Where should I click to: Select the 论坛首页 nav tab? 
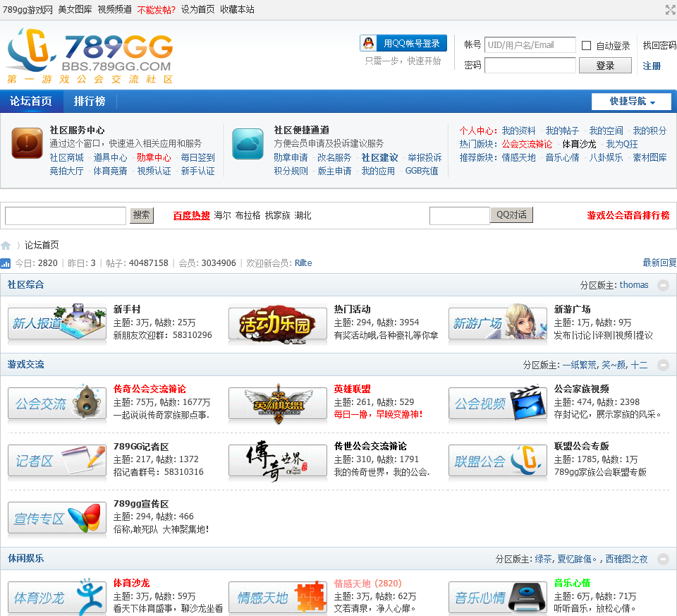coord(31,101)
